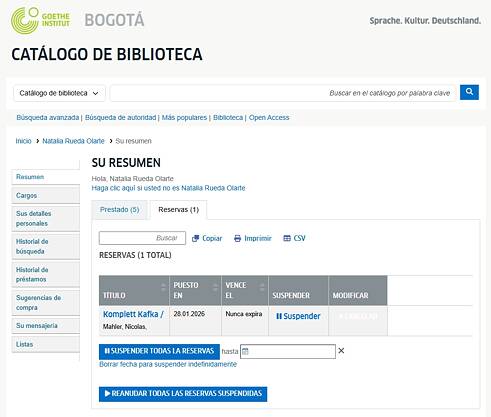
Task: Switch to the Reservas (1) tab
Action: coord(178,210)
